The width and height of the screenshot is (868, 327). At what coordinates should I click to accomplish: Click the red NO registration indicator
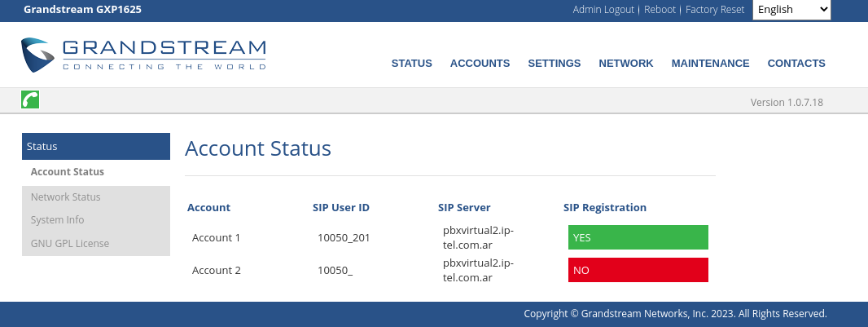click(x=638, y=270)
